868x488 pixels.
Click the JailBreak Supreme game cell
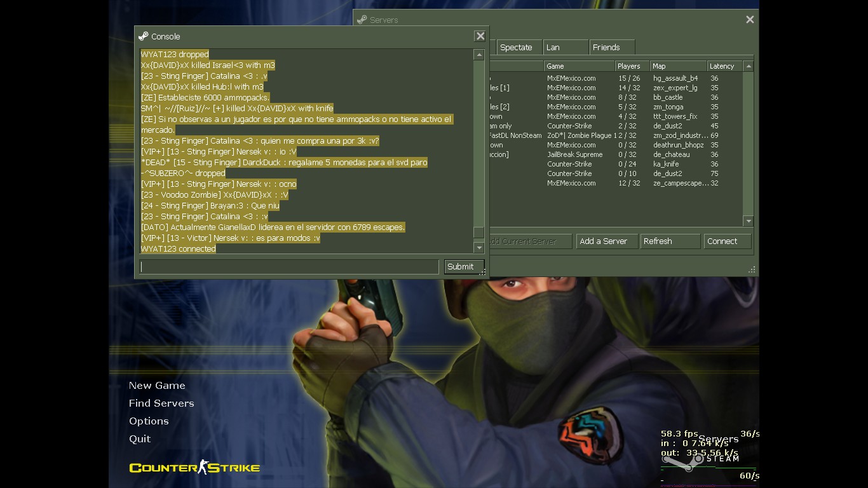(x=574, y=154)
